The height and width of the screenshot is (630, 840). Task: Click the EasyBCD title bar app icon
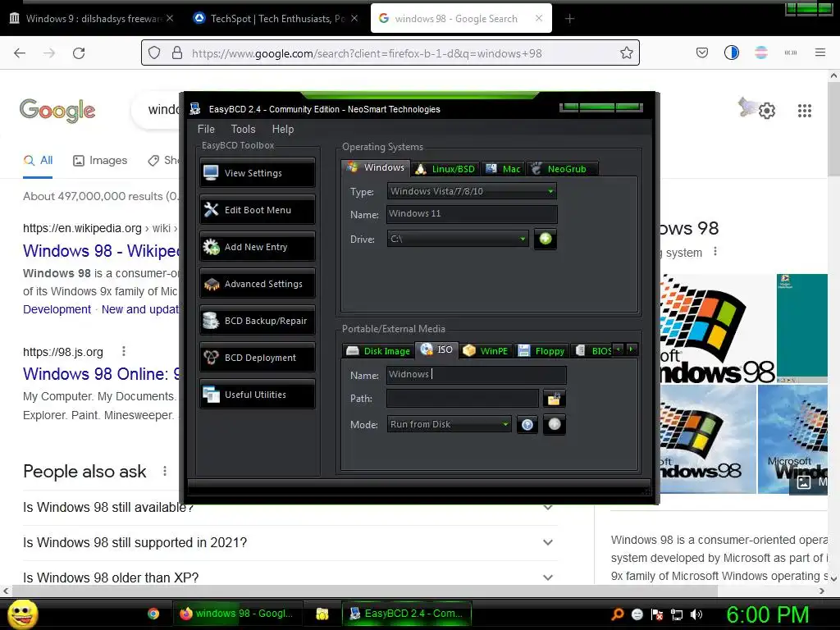click(195, 109)
